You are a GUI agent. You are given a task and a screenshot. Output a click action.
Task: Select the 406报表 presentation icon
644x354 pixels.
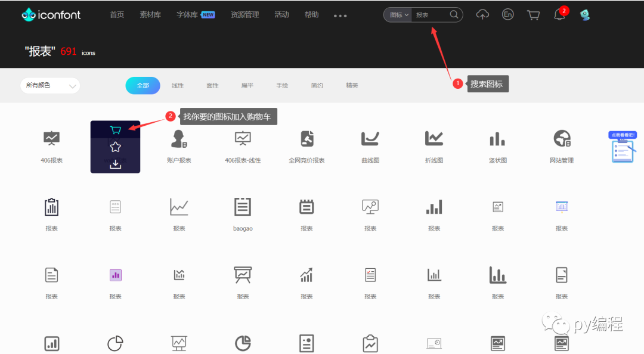coord(51,138)
